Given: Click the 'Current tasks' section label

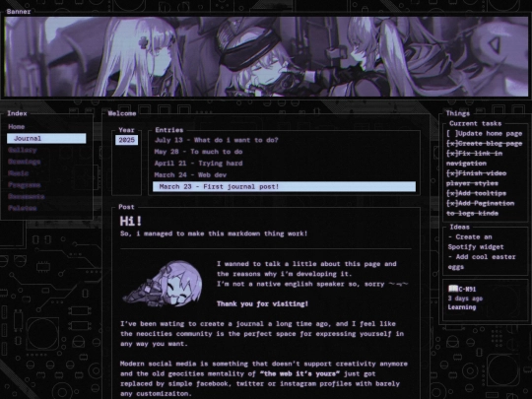Looking at the screenshot, I should click(475, 123).
